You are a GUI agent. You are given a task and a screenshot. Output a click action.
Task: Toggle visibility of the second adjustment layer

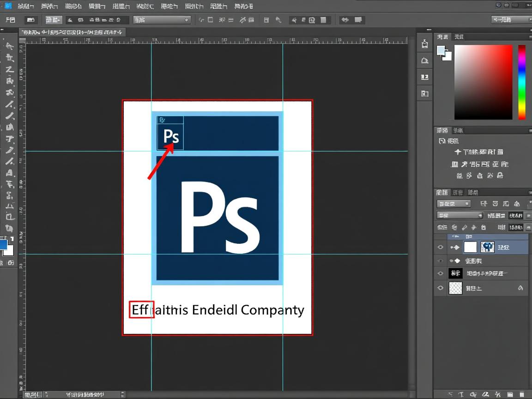click(440, 260)
